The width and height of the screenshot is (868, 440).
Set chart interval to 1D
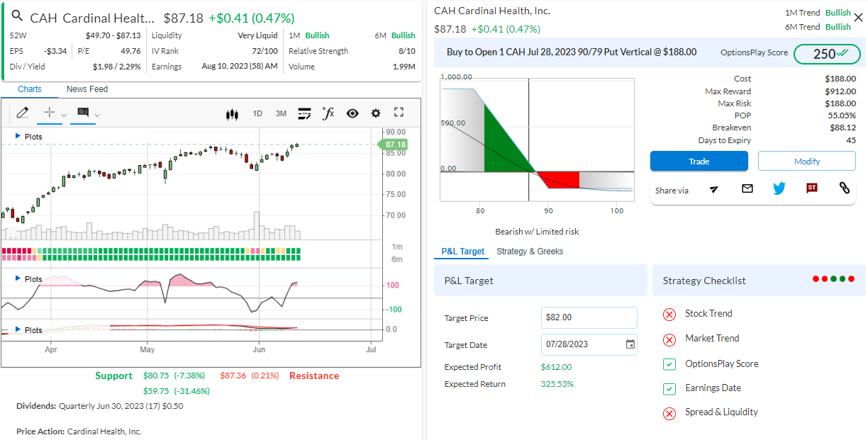[x=257, y=113]
